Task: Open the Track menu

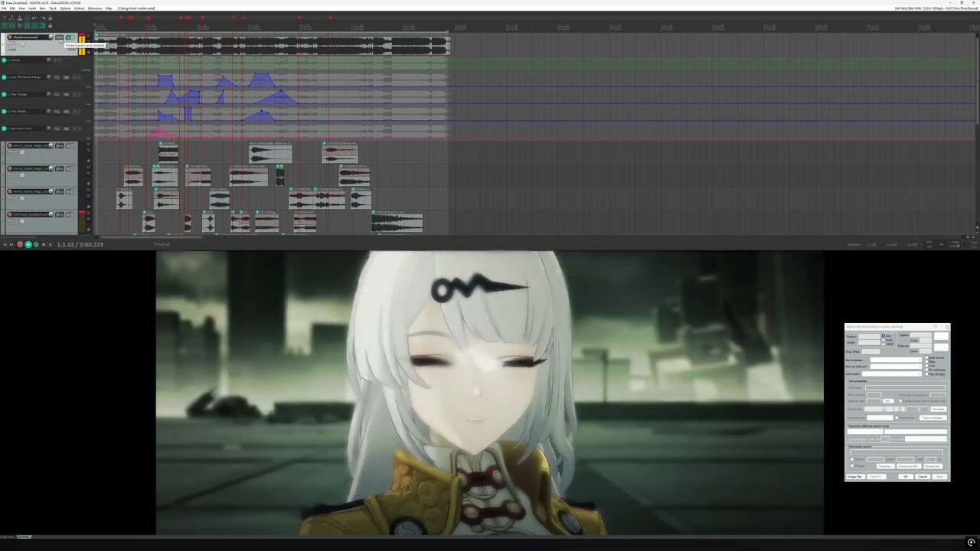Action: (x=53, y=8)
